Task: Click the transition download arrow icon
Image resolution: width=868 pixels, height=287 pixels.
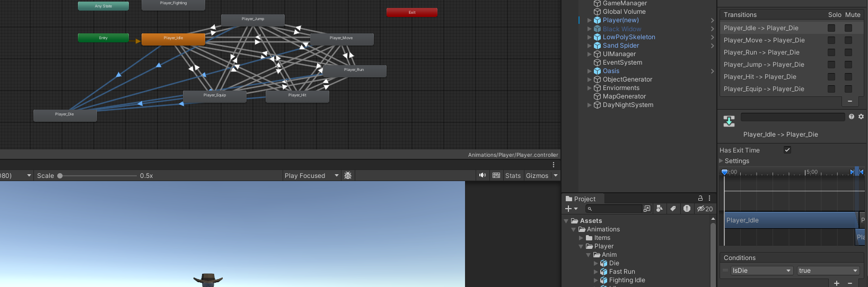Action: [x=729, y=121]
